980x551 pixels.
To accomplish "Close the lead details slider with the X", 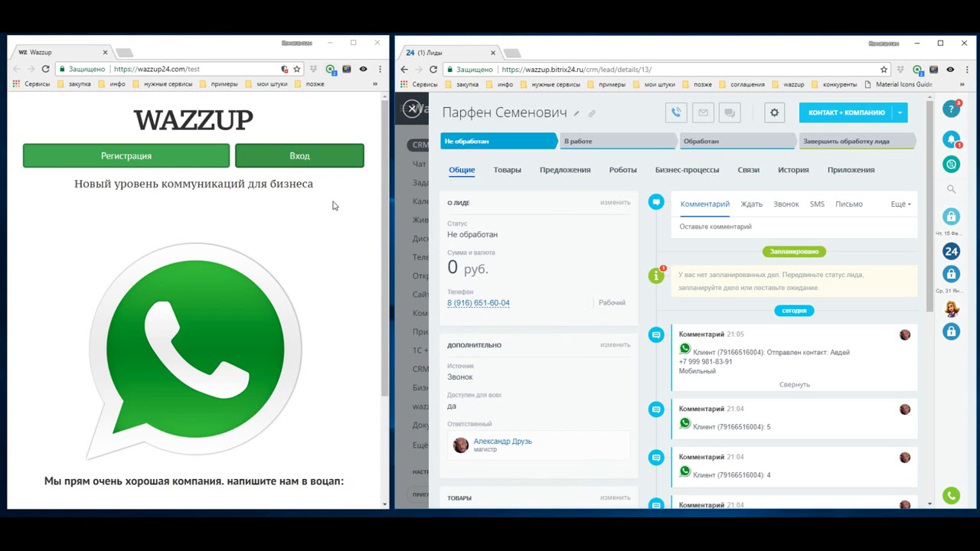I will 412,109.
